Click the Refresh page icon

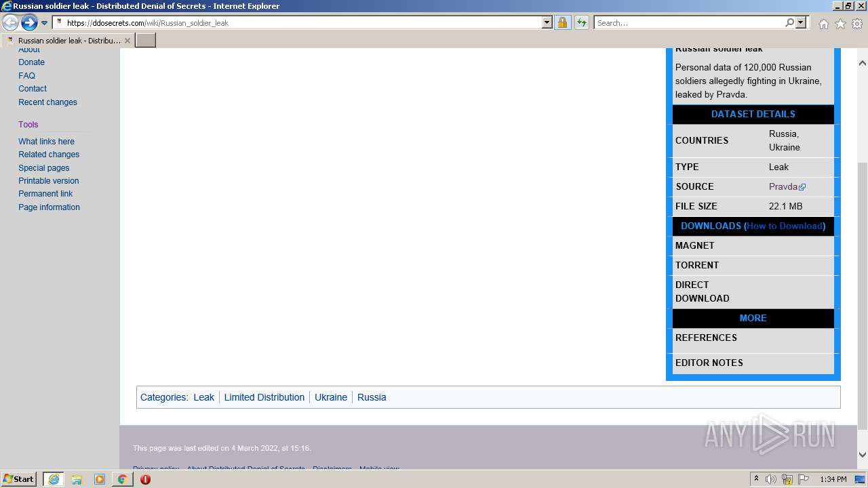582,22
